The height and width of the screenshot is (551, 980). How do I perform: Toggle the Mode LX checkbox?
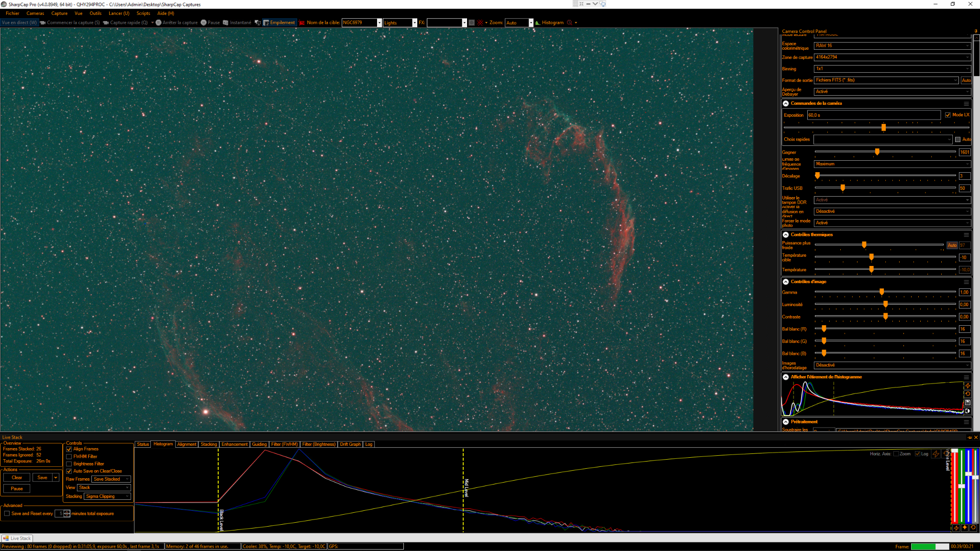click(947, 115)
